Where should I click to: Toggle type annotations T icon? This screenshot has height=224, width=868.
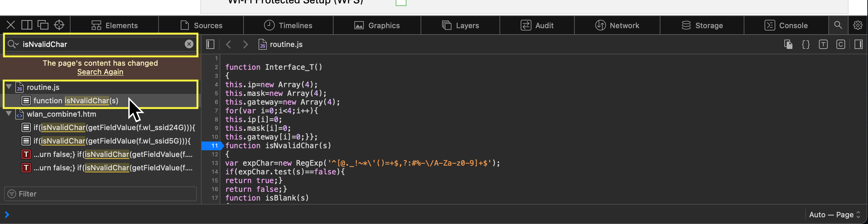pos(823,44)
